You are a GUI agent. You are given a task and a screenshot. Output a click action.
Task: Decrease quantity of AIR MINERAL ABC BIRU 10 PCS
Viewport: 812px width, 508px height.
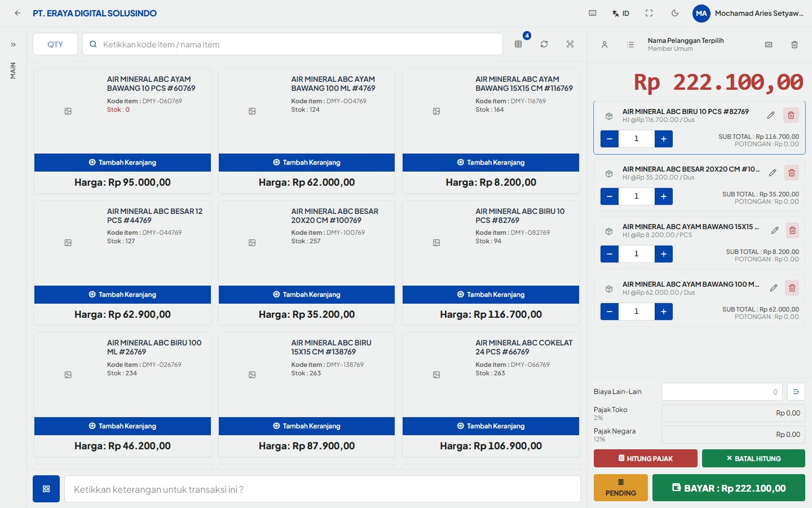pos(610,139)
